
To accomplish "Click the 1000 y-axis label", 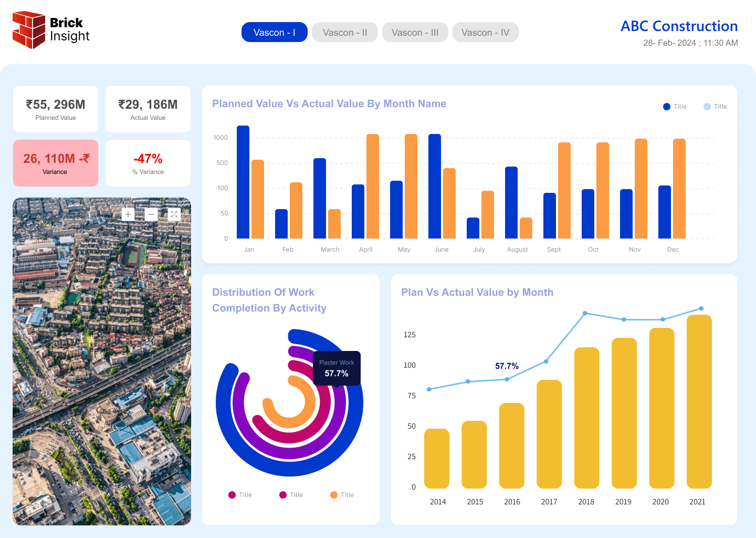I will pos(220,138).
